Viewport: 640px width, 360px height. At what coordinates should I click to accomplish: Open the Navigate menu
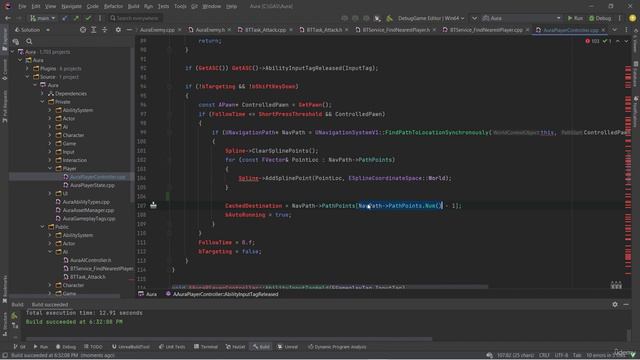(71, 6)
